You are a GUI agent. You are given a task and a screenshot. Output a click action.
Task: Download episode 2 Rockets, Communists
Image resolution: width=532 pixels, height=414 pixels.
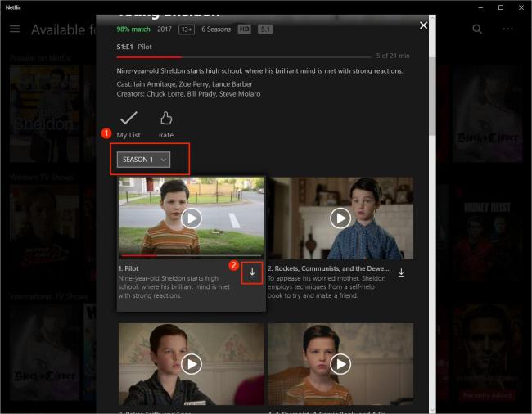pos(401,272)
